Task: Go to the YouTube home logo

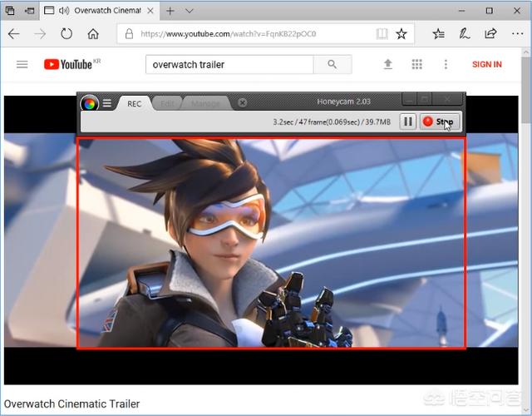Action: tap(67, 64)
